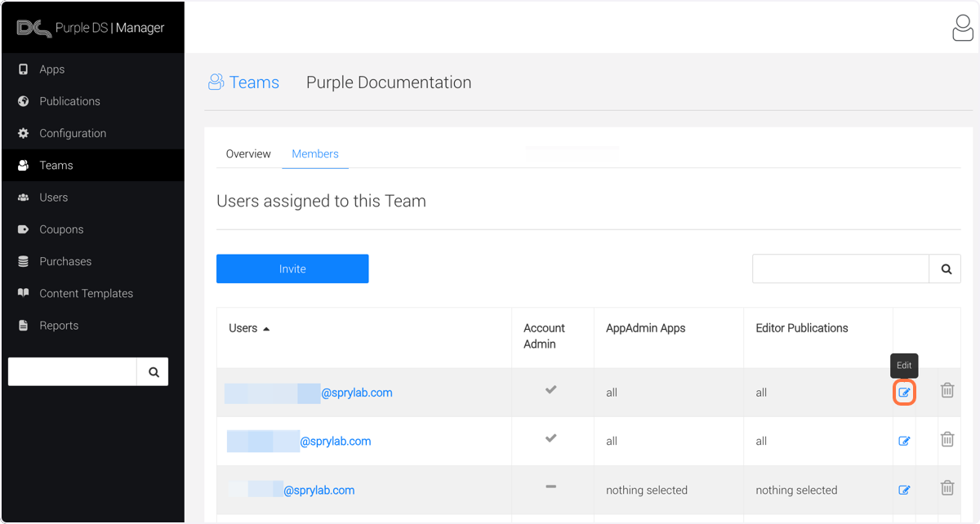
Task: Click the Teams breadcrumb link
Action: click(x=254, y=82)
